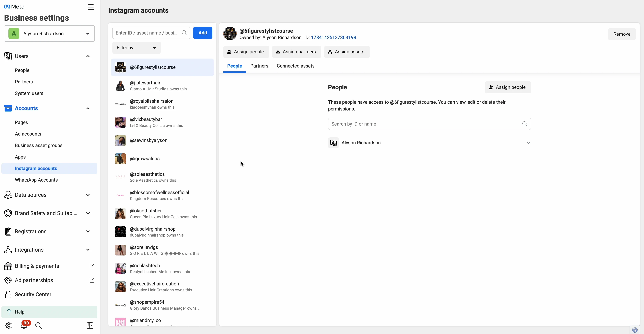Collapse the Users section chevron
644x334 pixels.
click(x=88, y=56)
